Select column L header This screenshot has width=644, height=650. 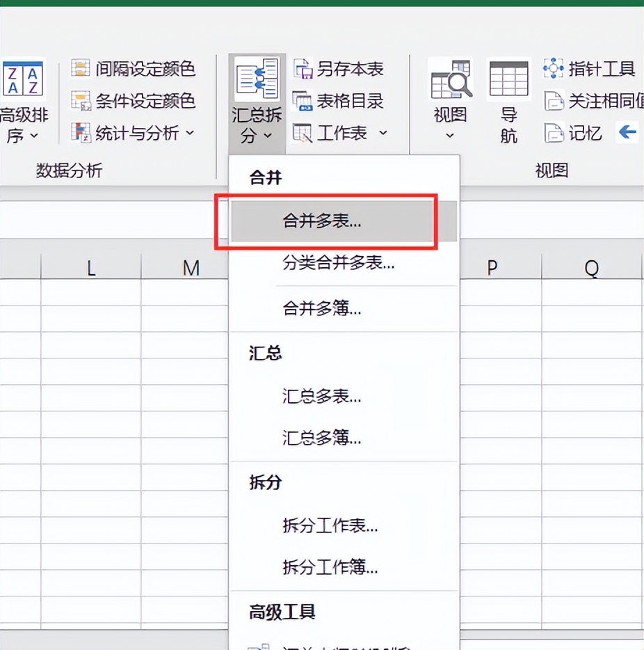tap(90, 268)
